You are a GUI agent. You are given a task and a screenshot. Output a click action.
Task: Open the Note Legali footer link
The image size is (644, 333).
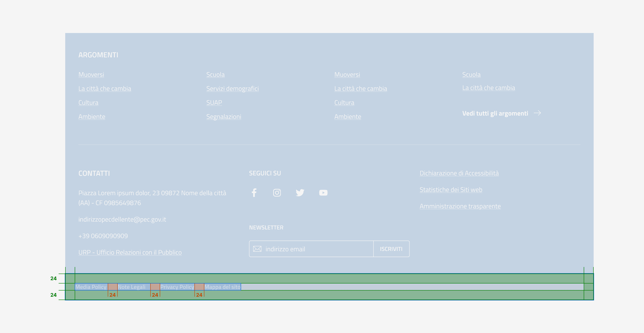(131, 287)
